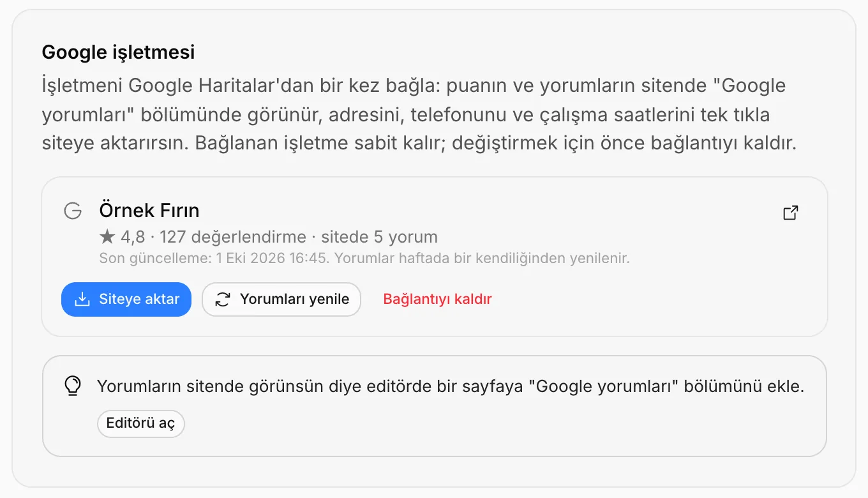Refresh reviews with "Yorumları yenile"
The image size is (868, 498).
pos(281,299)
